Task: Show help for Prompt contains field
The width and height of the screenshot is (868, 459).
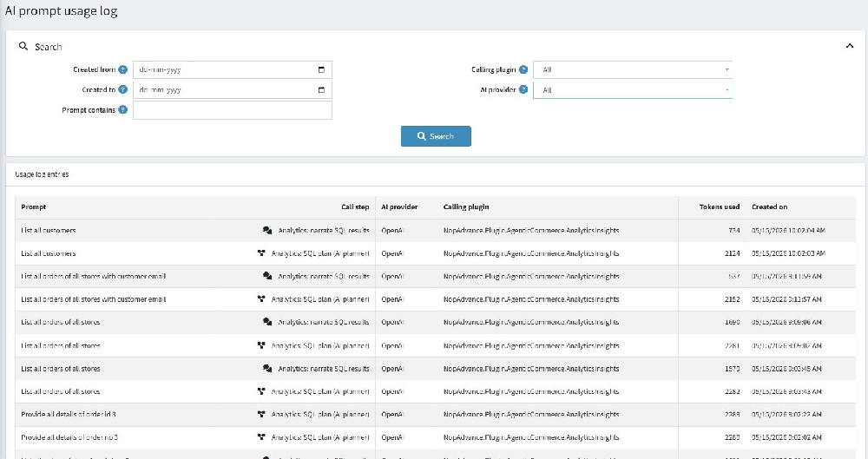Action: [123, 110]
